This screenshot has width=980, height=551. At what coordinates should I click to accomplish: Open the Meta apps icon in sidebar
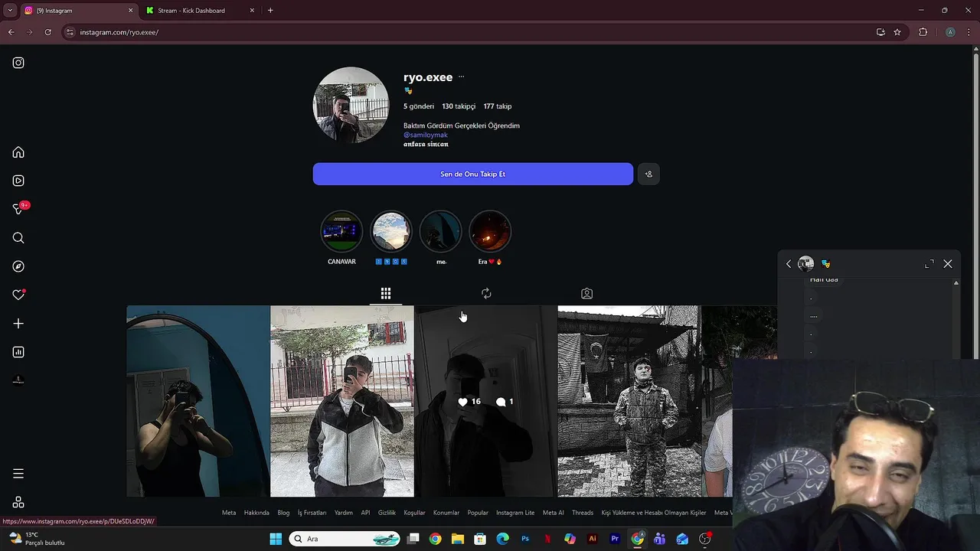(x=18, y=502)
